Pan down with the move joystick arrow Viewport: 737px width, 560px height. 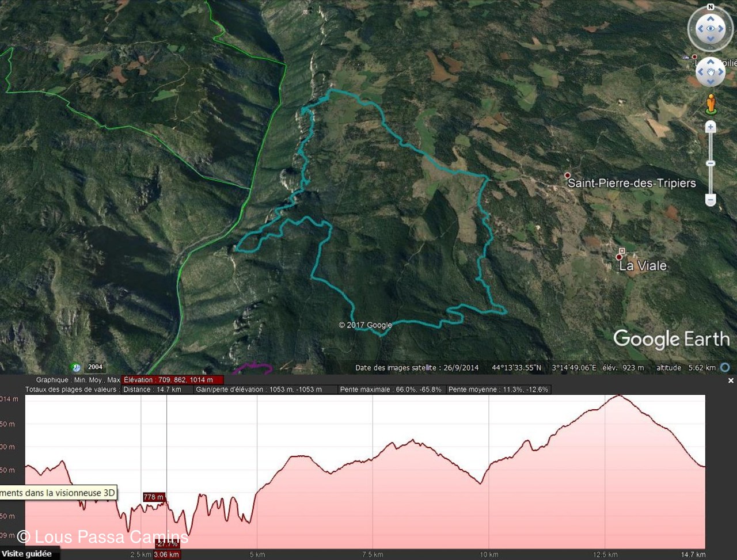pos(711,82)
